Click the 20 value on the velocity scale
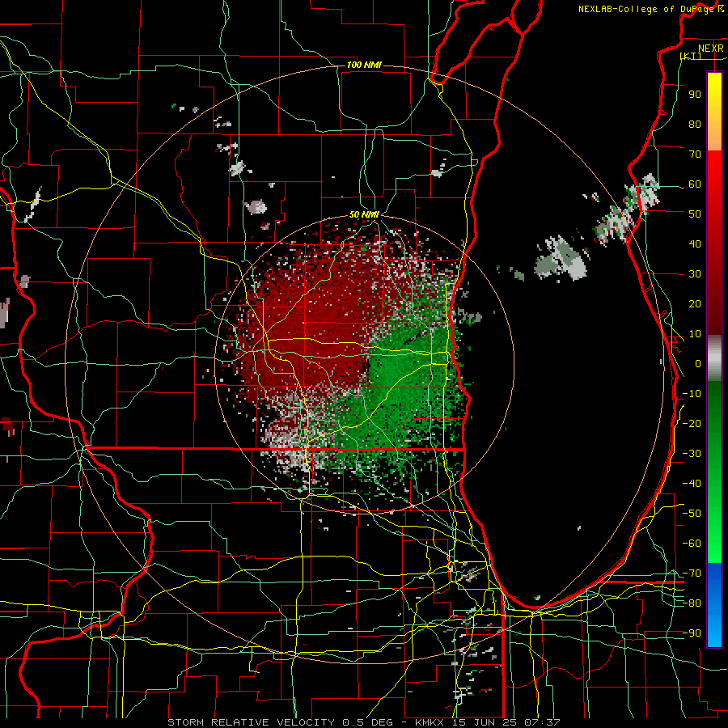Viewport: 728px width, 728px height. pyautogui.click(x=695, y=303)
